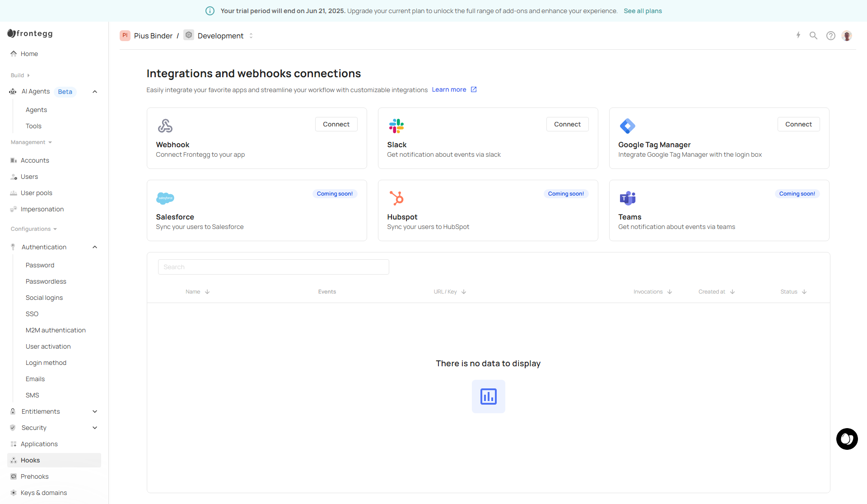Click the Home icon in sidebar
Viewport: 867px width, 504px height.
[x=14, y=54]
